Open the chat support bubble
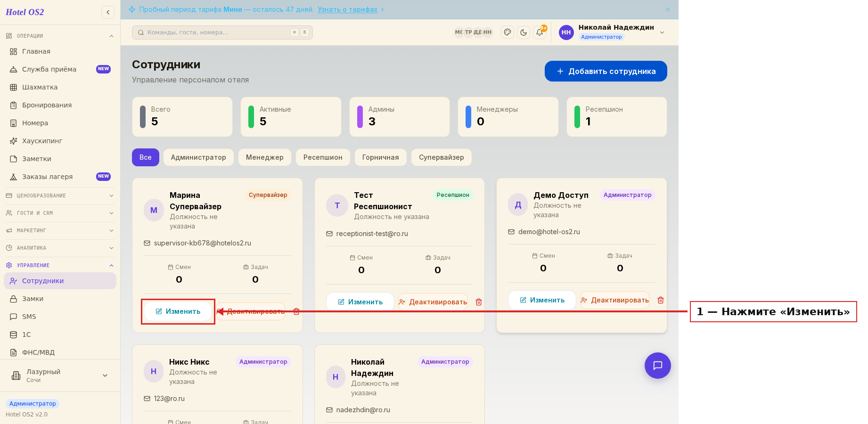868x424 pixels. 658,366
